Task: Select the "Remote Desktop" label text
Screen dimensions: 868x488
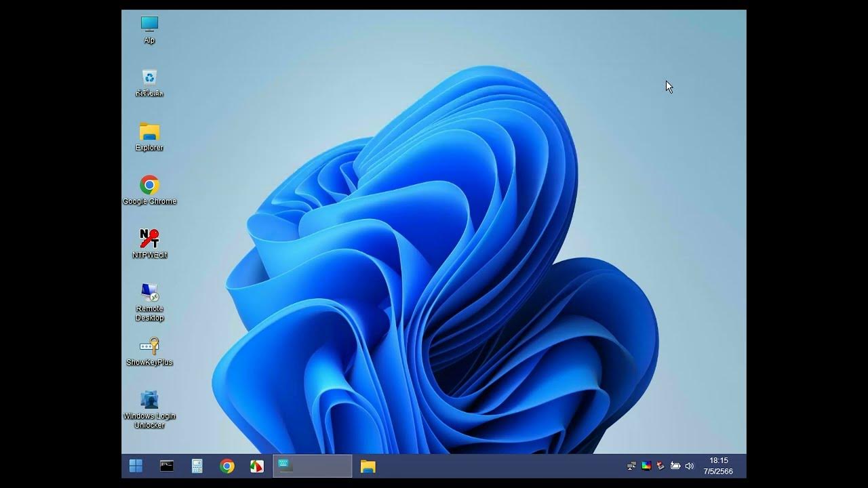Action: tap(149, 313)
